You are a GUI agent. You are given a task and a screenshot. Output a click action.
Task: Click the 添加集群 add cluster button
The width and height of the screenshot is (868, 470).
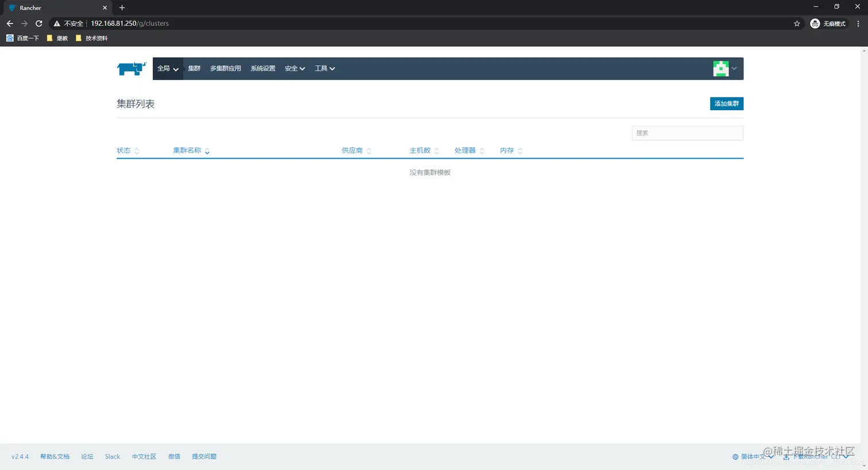click(726, 103)
